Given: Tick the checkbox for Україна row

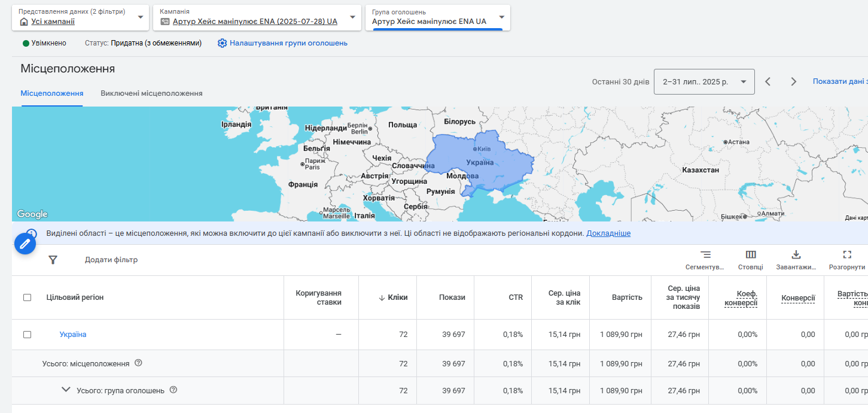Looking at the screenshot, I should pos(27,335).
